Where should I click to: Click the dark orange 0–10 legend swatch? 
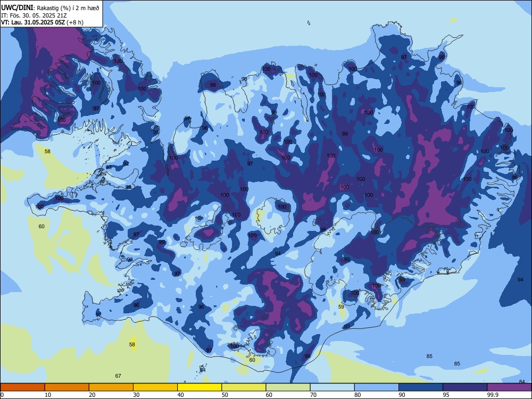coord(22,387)
